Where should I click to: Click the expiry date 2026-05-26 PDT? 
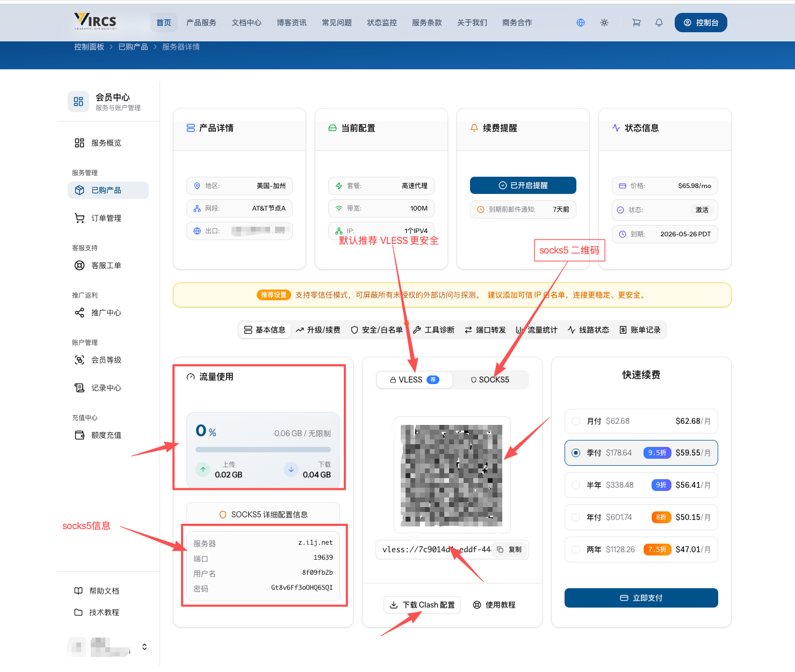tap(685, 234)
